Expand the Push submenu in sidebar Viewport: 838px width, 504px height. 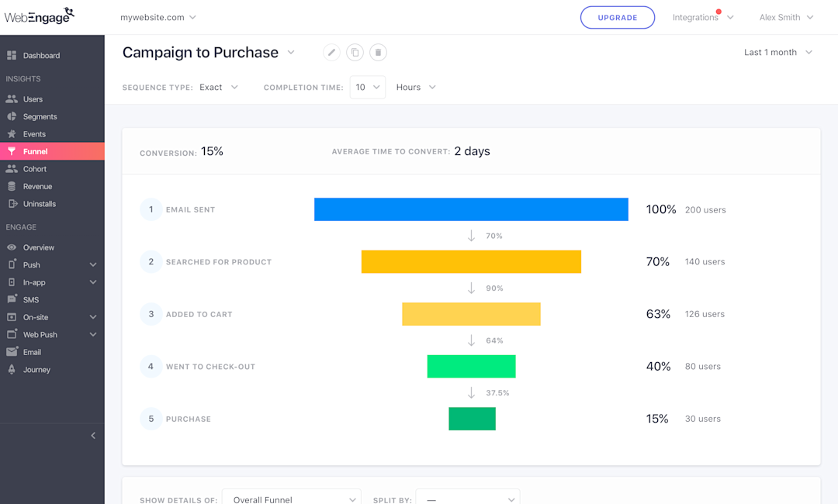pos(93,265)
